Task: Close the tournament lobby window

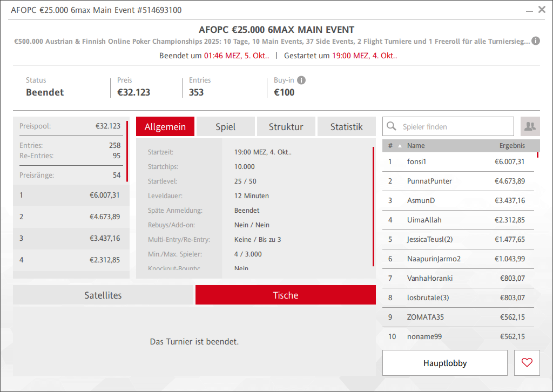Action: [x=542, y=9]
